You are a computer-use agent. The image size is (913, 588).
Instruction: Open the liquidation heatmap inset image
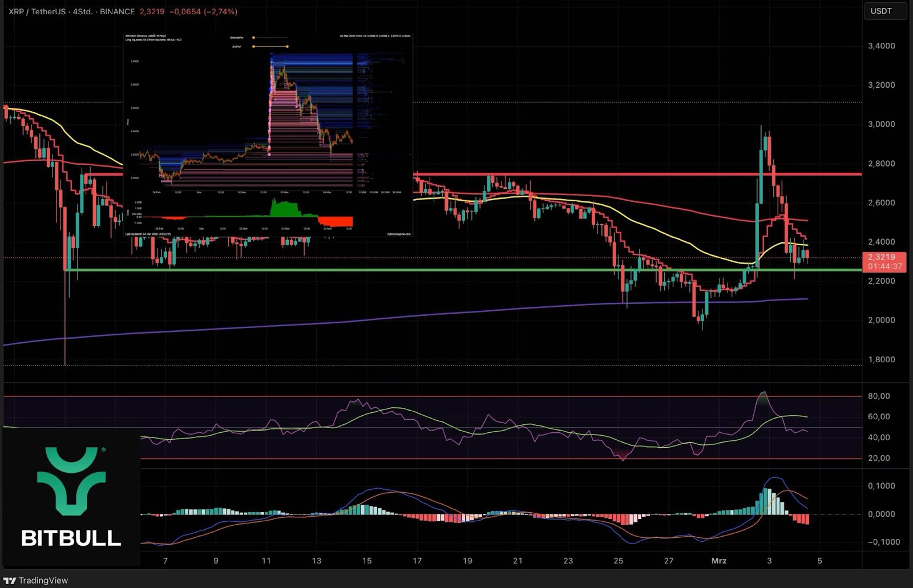coord(268,135)
